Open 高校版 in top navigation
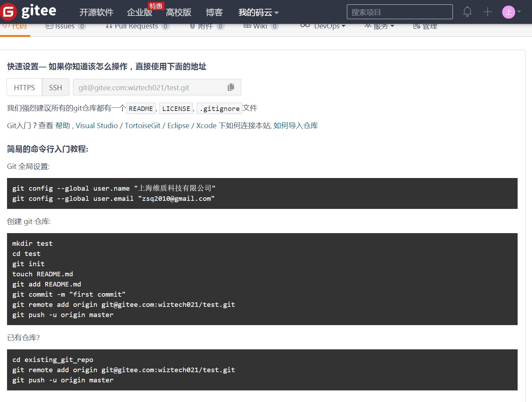This screenshot has height=402, width=532. [178, 13]
